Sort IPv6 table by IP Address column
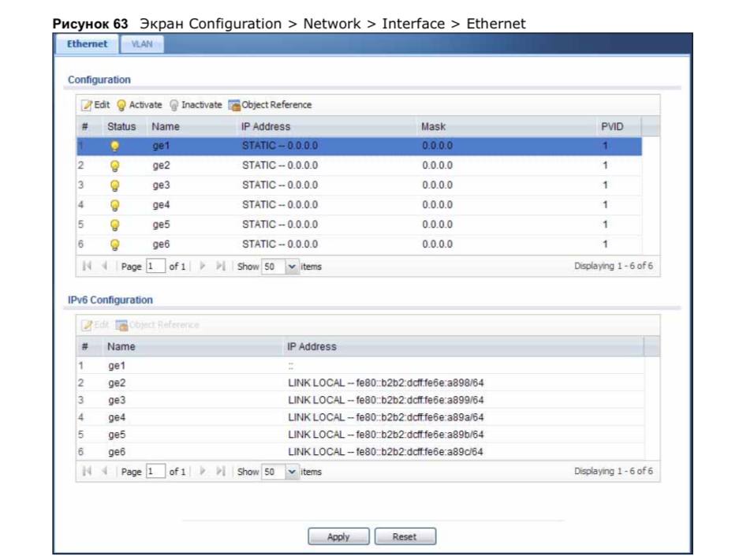 463,346
